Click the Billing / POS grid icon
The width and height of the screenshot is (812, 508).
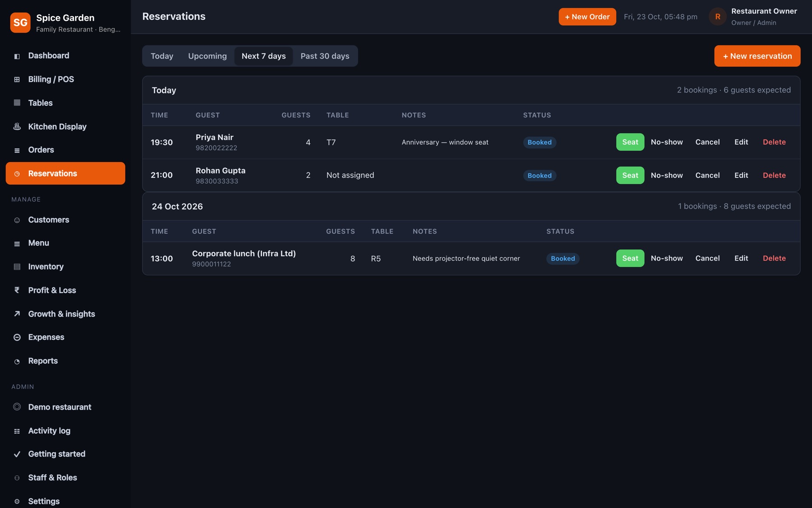[17, 79]
